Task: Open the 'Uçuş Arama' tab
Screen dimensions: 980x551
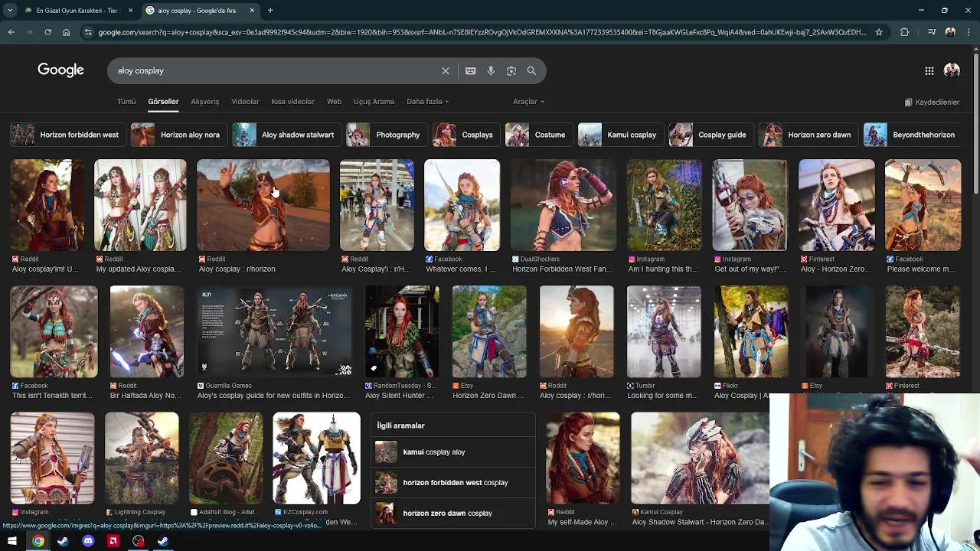Action: click(374, 102)
